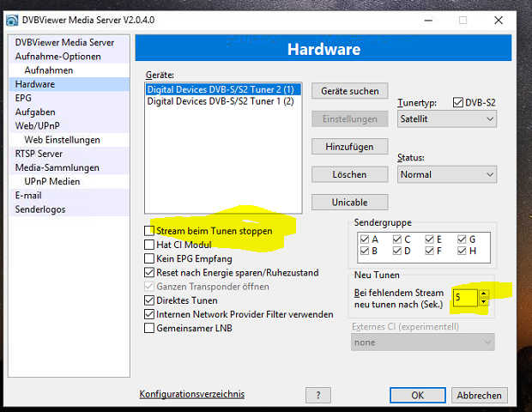Click the neu tunen seconds input field
The height and width of the screenshot is (412, 532).
point(465,298)
